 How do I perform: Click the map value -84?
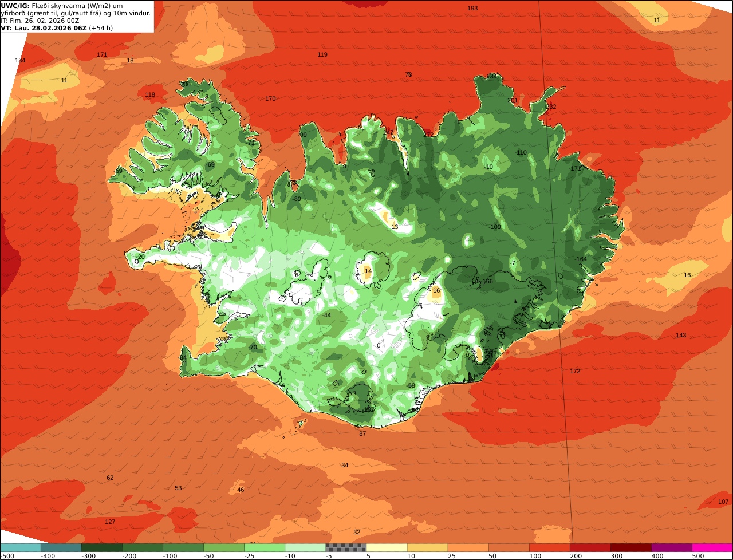[x=183, y=357]
